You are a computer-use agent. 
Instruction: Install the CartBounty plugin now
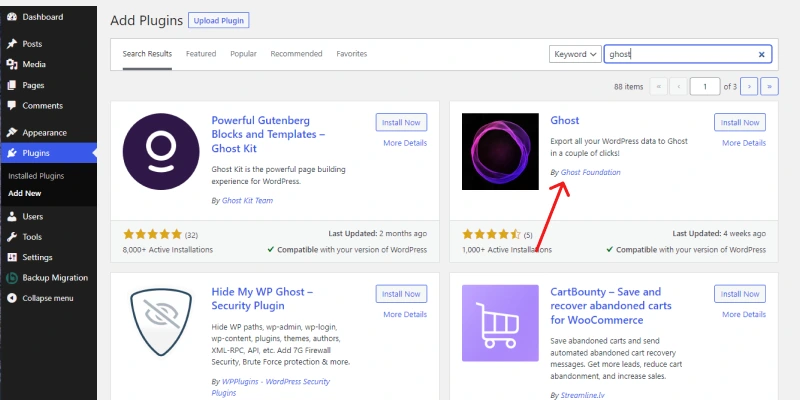coord(740,294)
